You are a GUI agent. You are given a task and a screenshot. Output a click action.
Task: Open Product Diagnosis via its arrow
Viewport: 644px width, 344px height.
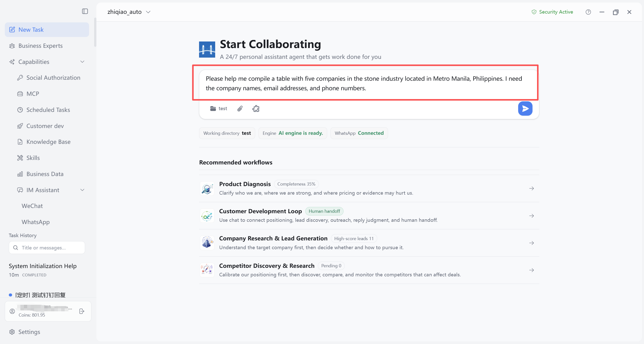(x=531, y=188)
